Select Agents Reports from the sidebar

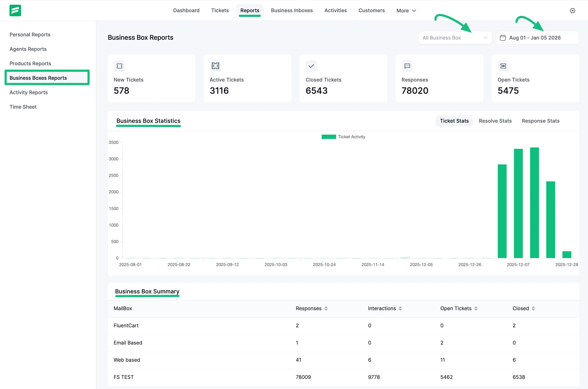[x=28, y=49]
